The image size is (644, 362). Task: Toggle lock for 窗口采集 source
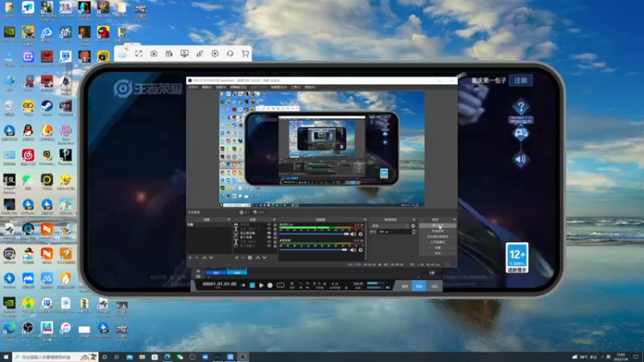click(x=275, y=237)
